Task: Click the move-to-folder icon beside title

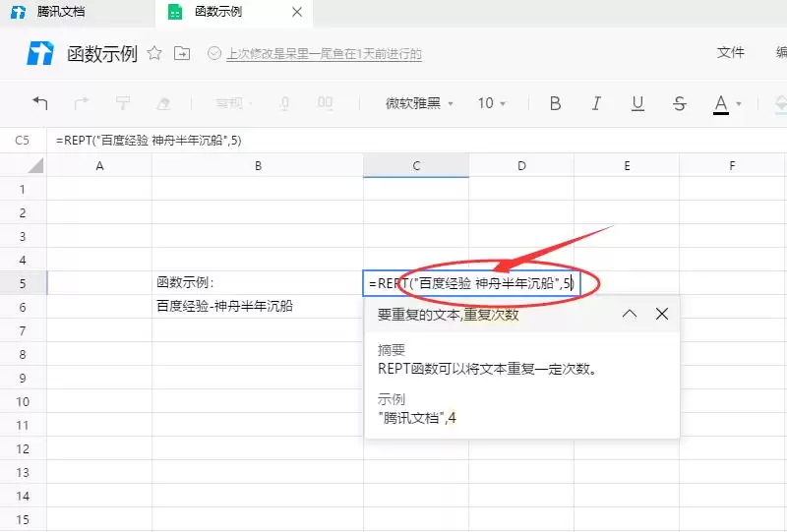Action: pyautogui.click(x=182, y=54)
